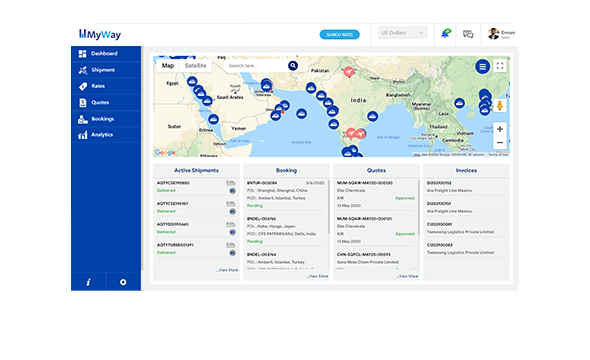Viewport: 590px width, 360px height.
Task: Open settings gear at sidebar bottom
Action: click(123, 282)
